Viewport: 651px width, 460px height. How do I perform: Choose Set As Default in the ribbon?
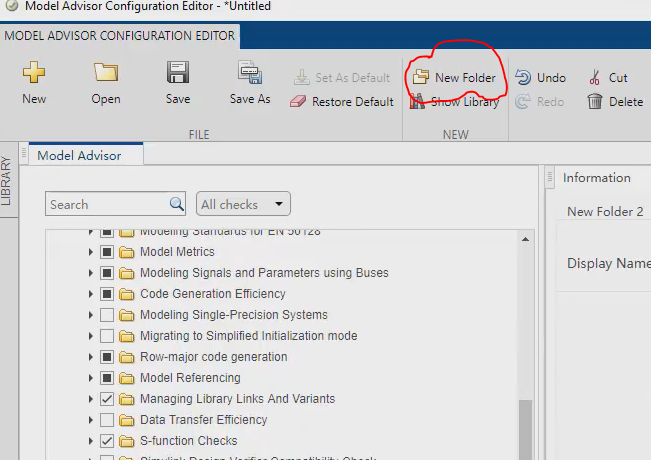[342, 78]
